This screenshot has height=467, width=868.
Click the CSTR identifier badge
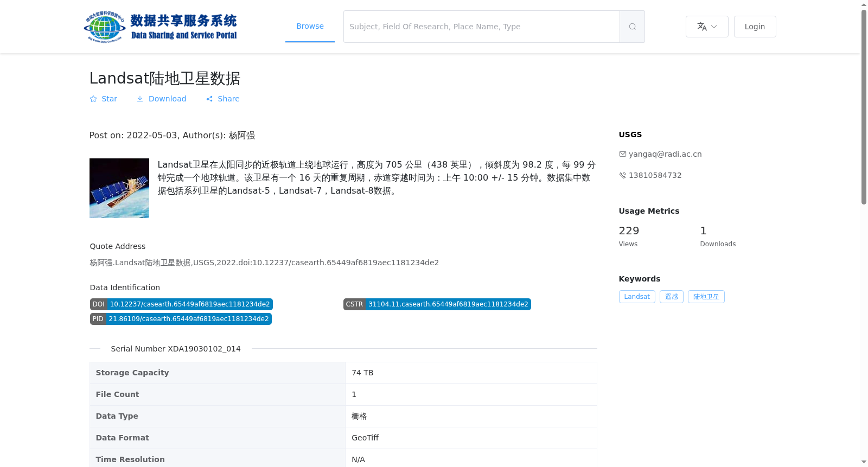pyautogui.click(x=437, y=304)
